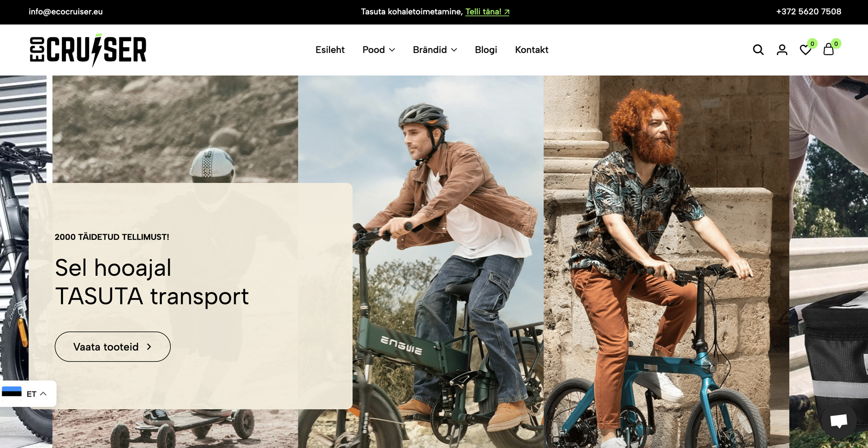The image size is (868, 448).
Task: Click the arrow in Vaata tooteid button
Action: (149, 347)
